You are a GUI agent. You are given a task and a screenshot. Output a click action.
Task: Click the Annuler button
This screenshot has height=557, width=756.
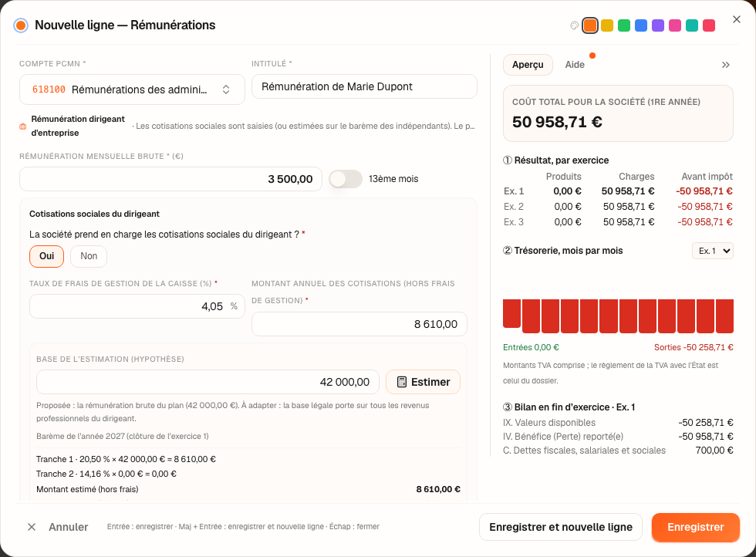68,527
